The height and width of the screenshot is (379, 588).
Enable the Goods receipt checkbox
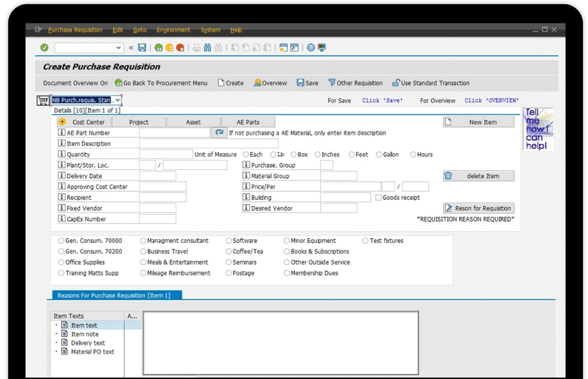379,198
